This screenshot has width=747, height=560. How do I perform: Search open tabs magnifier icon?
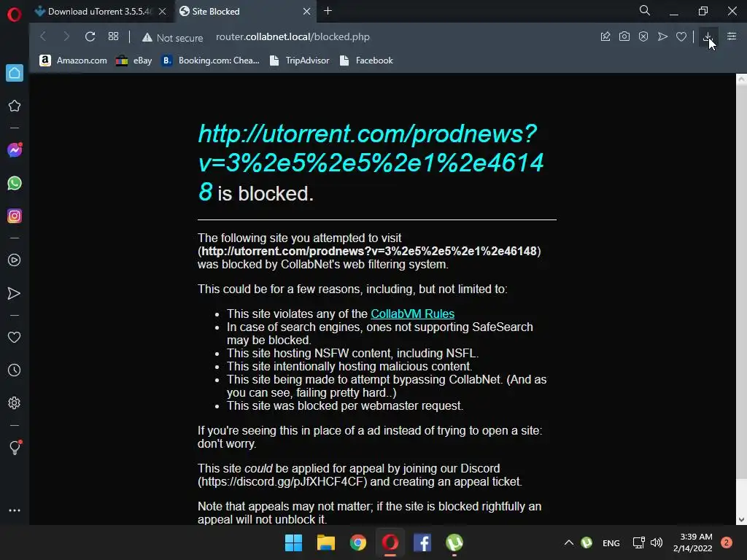point(645,10)
